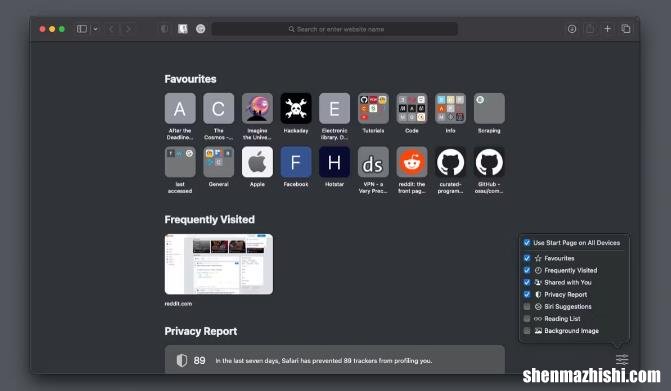
Task: Click the Frequently Visited section heading
Action: pyautogui.click(x=210, y=219)
